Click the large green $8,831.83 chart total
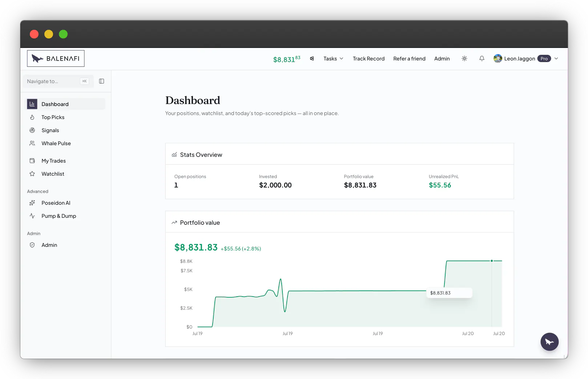Image resolution: width=588 pixels, height=379 pixels. (x=196, y=247)
